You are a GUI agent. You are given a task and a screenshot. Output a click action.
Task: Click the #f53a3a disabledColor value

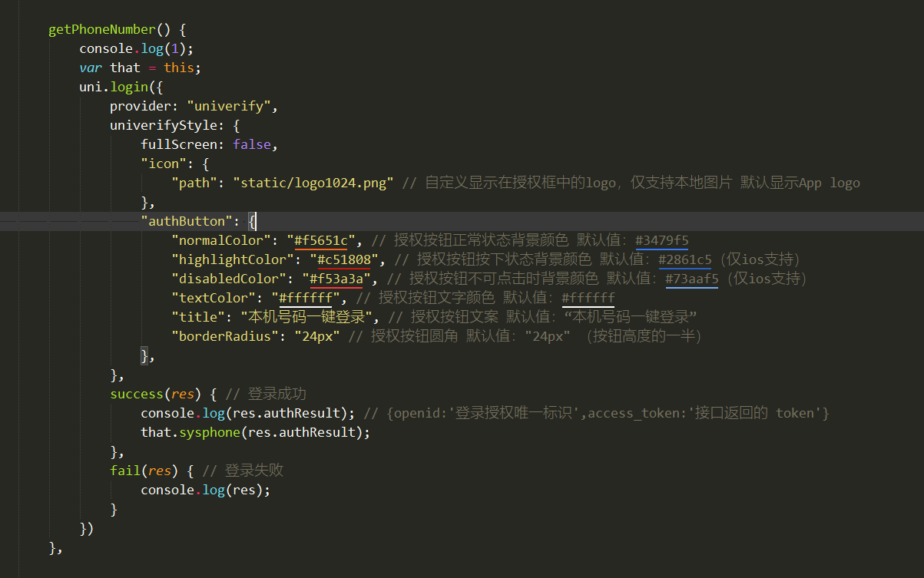coord(339,279)
